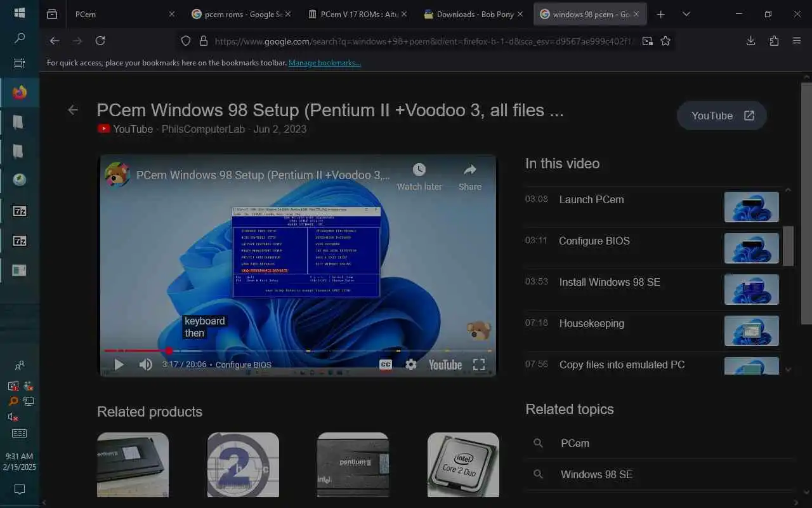Click the YouTube logo in player
Image resolution: width=812 pixels, height=508 pixels.
[445, 364]
